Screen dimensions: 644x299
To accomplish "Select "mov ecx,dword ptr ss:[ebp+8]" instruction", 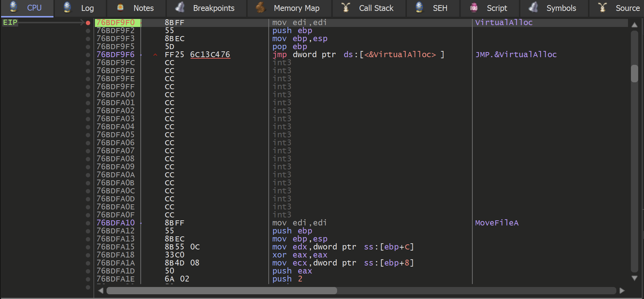I will click(x=343, y=263).
